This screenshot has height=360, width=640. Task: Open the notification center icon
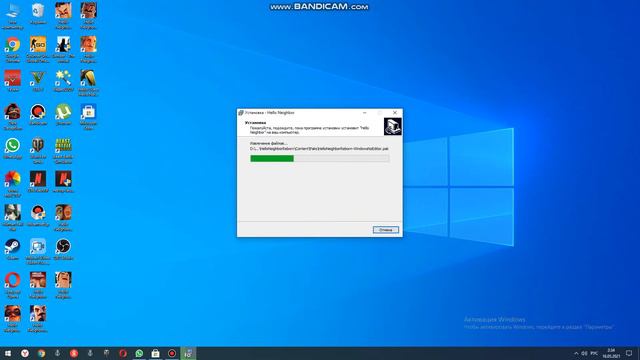(x=629, y=353)
